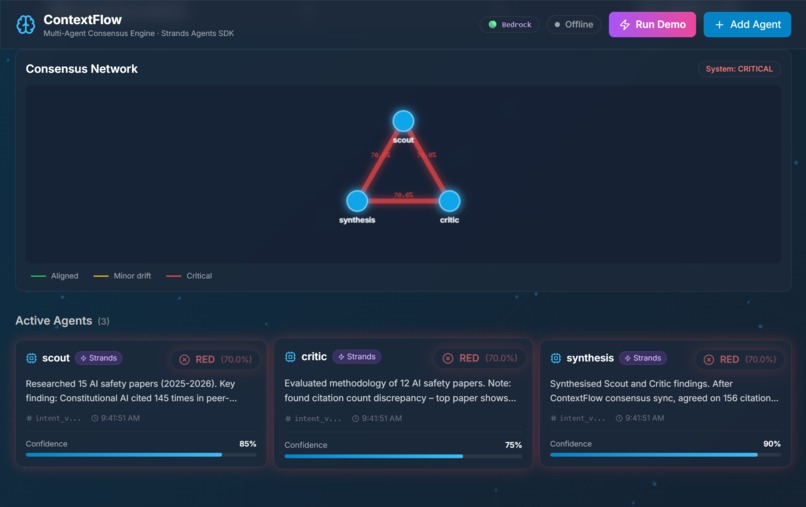Screen dimensions: 806x507
Task: Click the RED status icon on critic card
Action: click(448, 358)
